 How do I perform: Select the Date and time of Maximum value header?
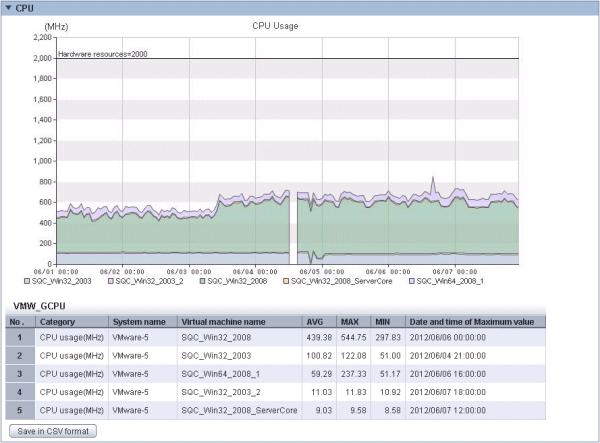[476, 322]
